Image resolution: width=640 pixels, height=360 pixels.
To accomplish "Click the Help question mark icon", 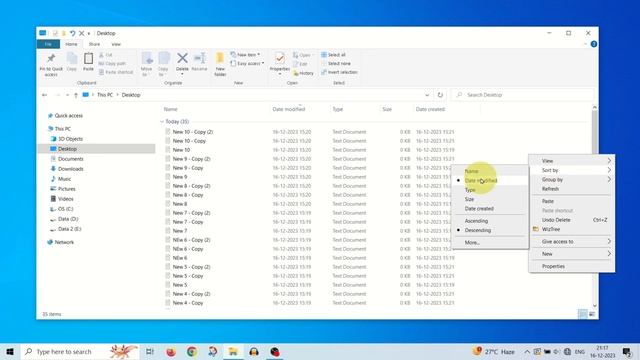I will click(594, 44).
